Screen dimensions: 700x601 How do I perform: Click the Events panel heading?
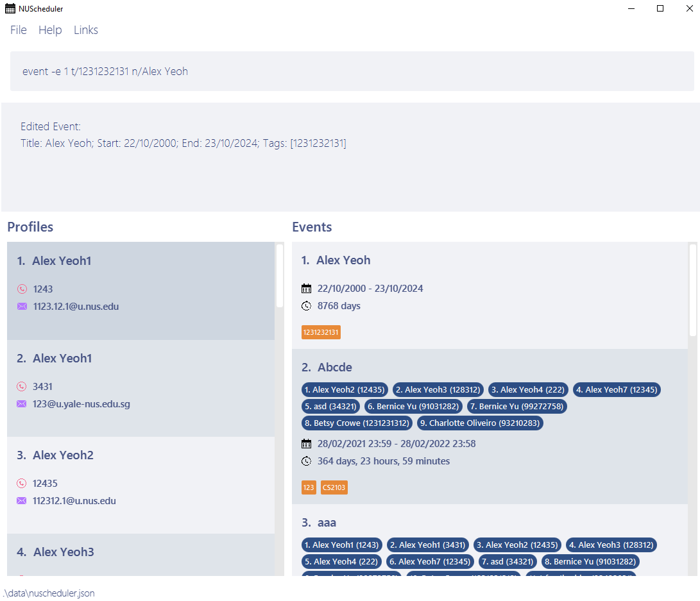tap(312, 227)
